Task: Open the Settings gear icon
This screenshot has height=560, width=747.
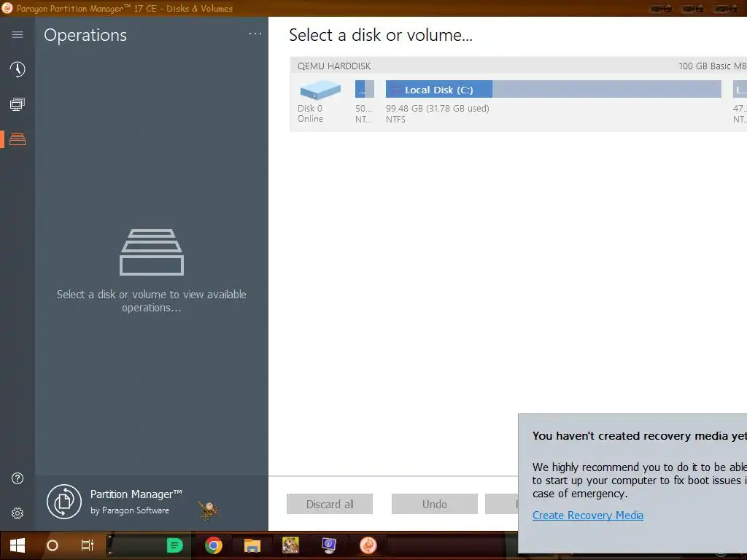Action: coord(18,513)
